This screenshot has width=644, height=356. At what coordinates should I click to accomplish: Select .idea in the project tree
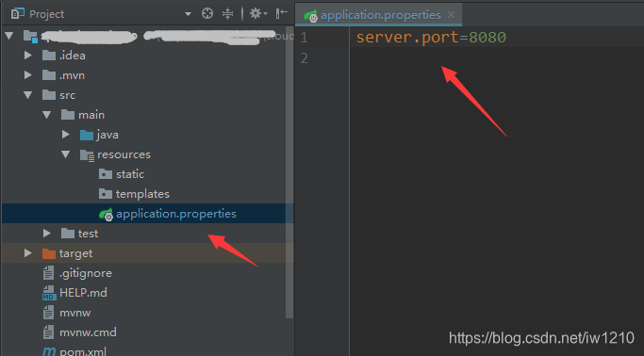pyautogui.click(x=73, y=56)
